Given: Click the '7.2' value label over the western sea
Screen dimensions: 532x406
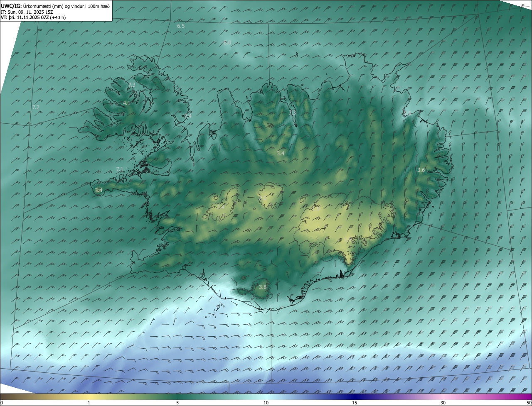Looking at the screenshot, I should pos(36,108).
